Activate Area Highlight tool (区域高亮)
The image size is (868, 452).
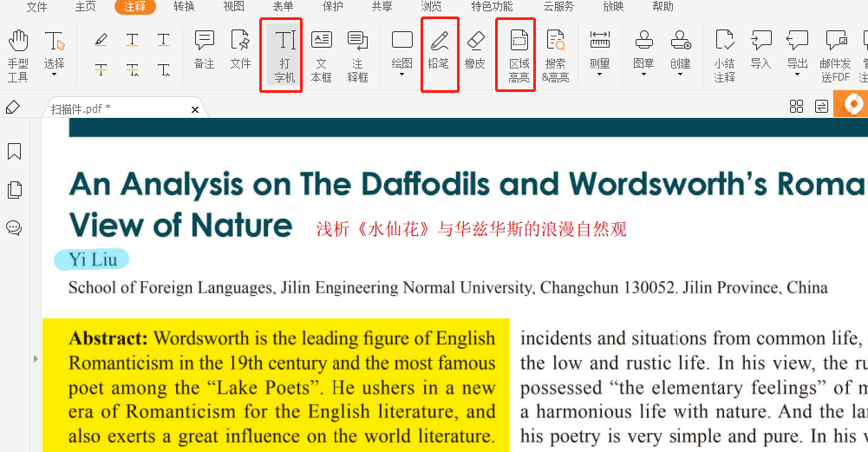519,56
